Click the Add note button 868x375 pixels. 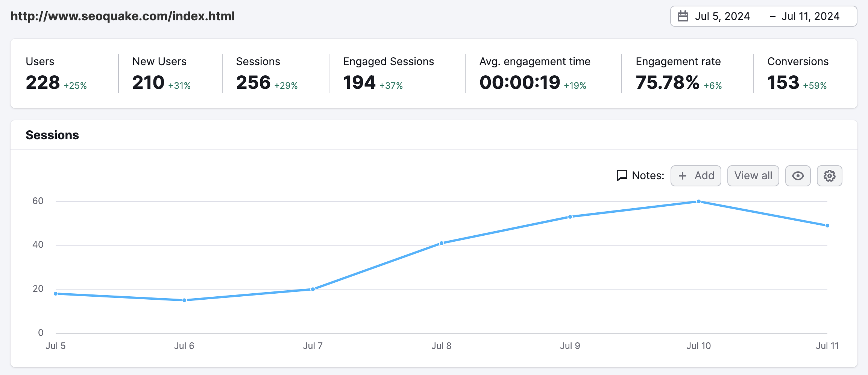(x=695, y=175)
